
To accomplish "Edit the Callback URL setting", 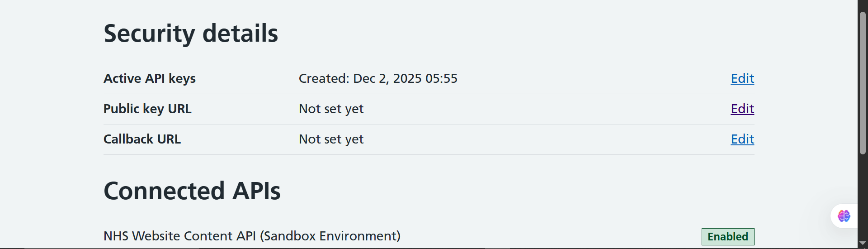I will (742, 139).
